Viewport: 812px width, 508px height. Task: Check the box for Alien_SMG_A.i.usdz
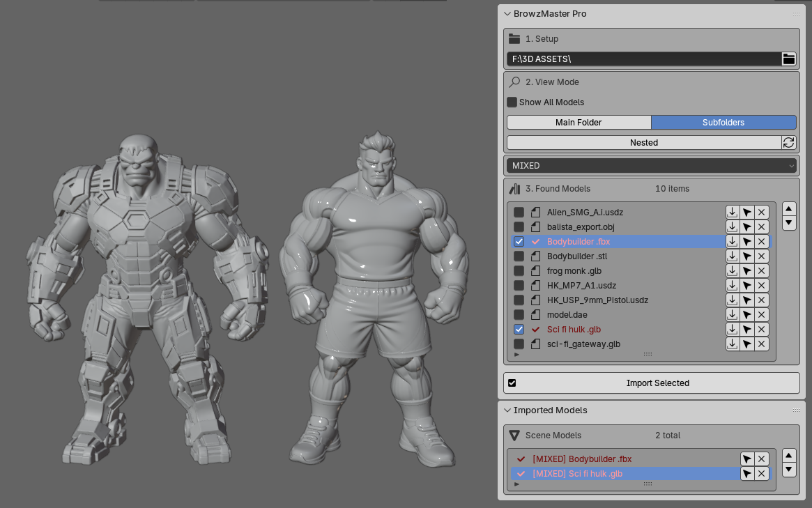[519, 213]
